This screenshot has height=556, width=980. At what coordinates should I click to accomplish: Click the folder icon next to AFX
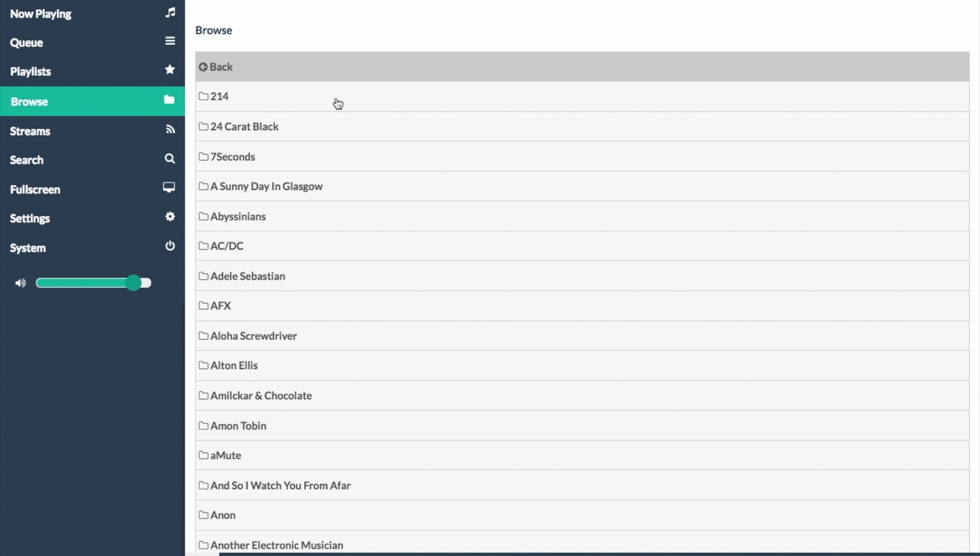204,306
